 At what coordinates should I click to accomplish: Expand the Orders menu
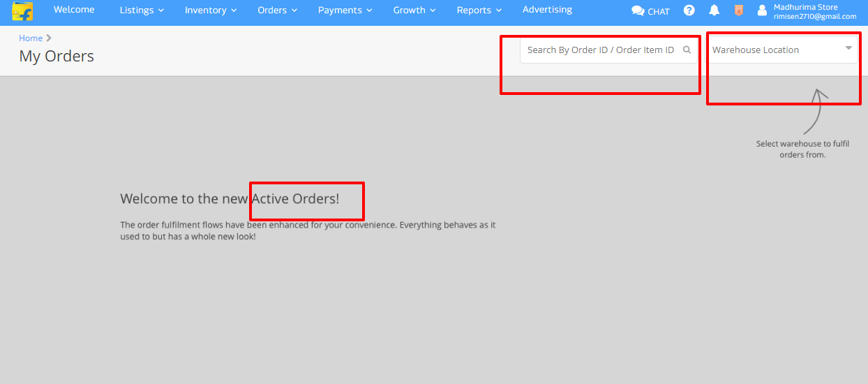tap(278, 10)
